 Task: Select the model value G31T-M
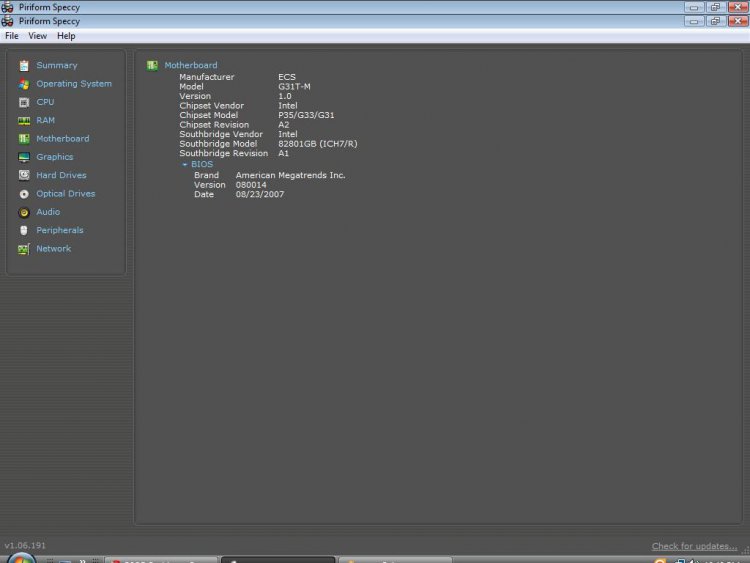click(x=294, y=87)
